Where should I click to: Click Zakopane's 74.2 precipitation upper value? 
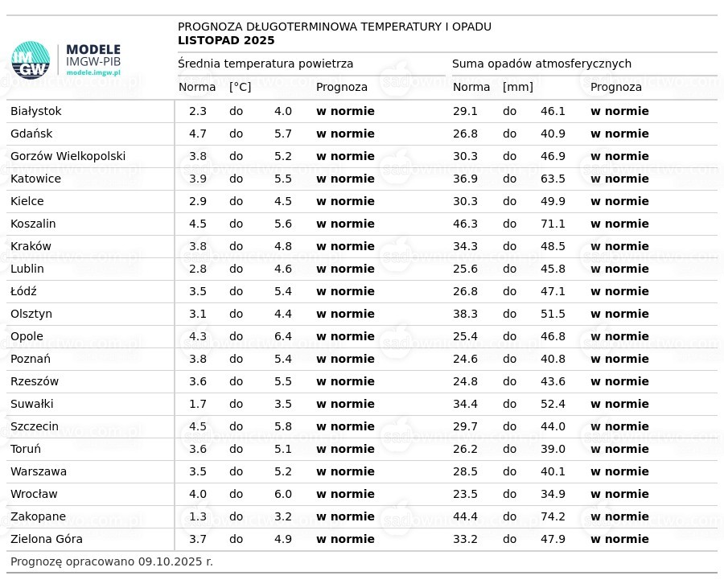point(553,516)
